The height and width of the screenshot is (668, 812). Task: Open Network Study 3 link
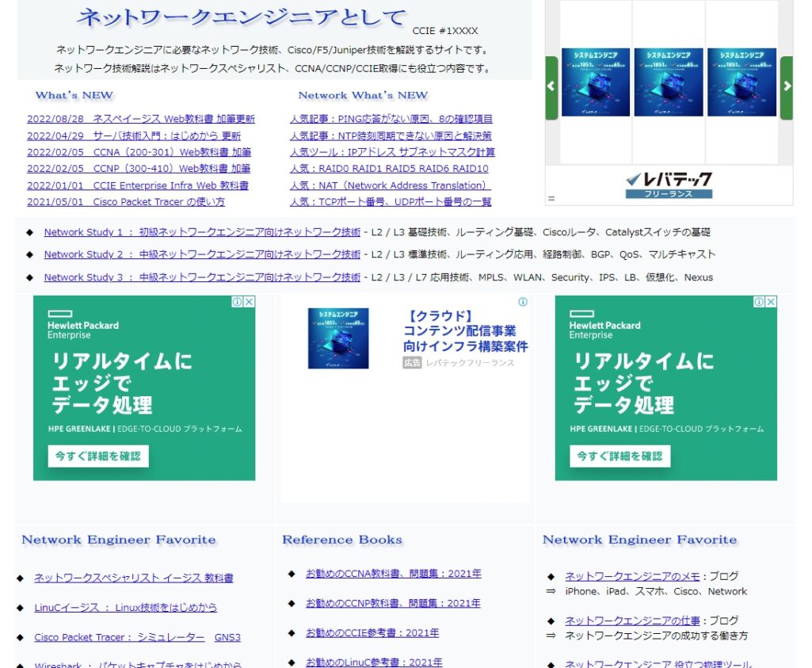(x=202, y=277)
